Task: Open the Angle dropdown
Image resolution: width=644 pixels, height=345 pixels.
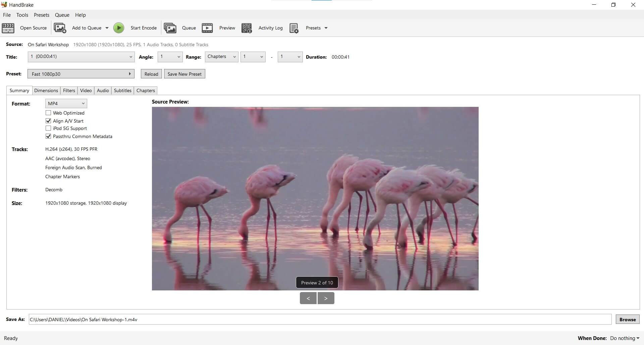Action: pos(170,57)
